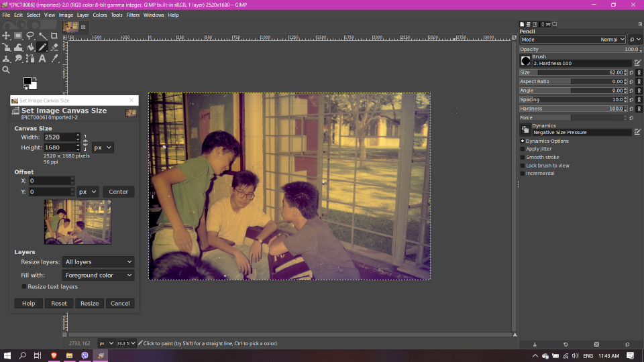Pick the Bucket Fill tool
This screenshot has height=362, width=644.
click(30, 47)
